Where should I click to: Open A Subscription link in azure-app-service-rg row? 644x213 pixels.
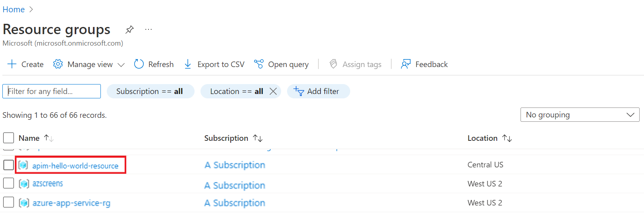(235, 203)
